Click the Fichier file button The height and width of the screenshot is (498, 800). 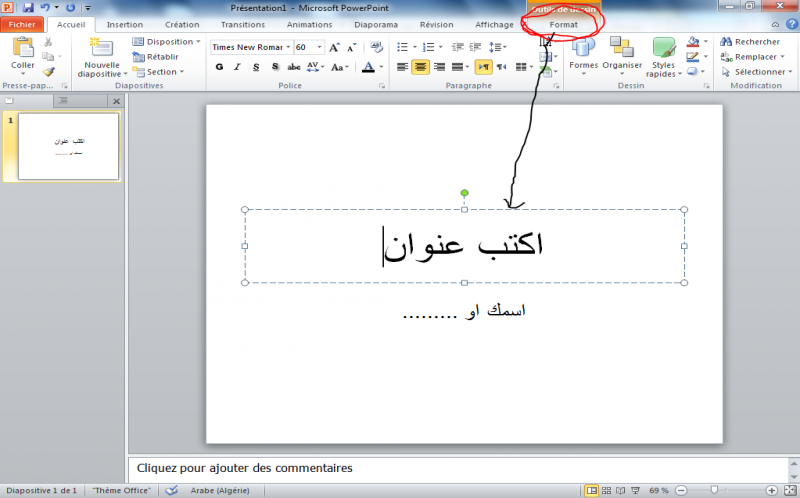pyautogui.click(x=22, y=24)
